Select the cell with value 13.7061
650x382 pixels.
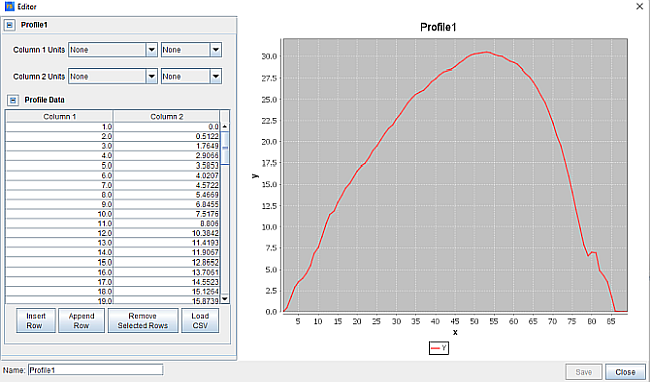click(x=166, y=272)
